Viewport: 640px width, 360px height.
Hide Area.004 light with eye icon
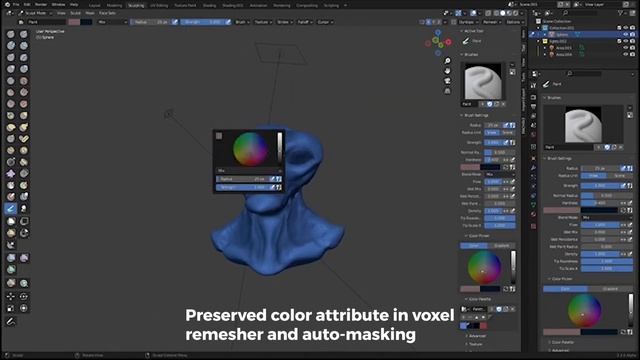[x=625, y=54]
